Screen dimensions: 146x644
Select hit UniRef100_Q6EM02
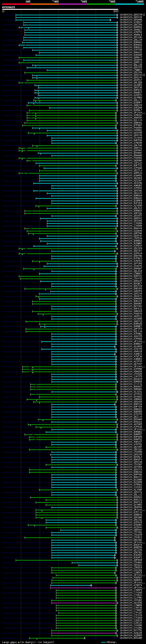(x=131, y=218)
